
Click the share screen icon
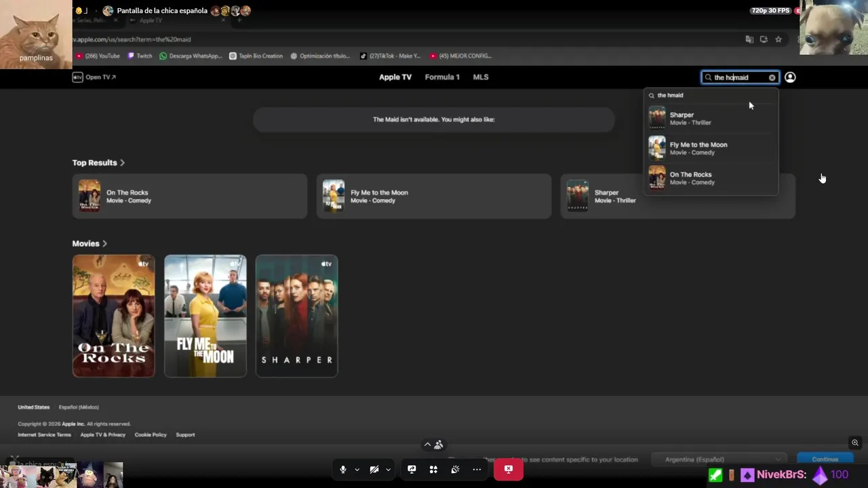tap(412, 469)
